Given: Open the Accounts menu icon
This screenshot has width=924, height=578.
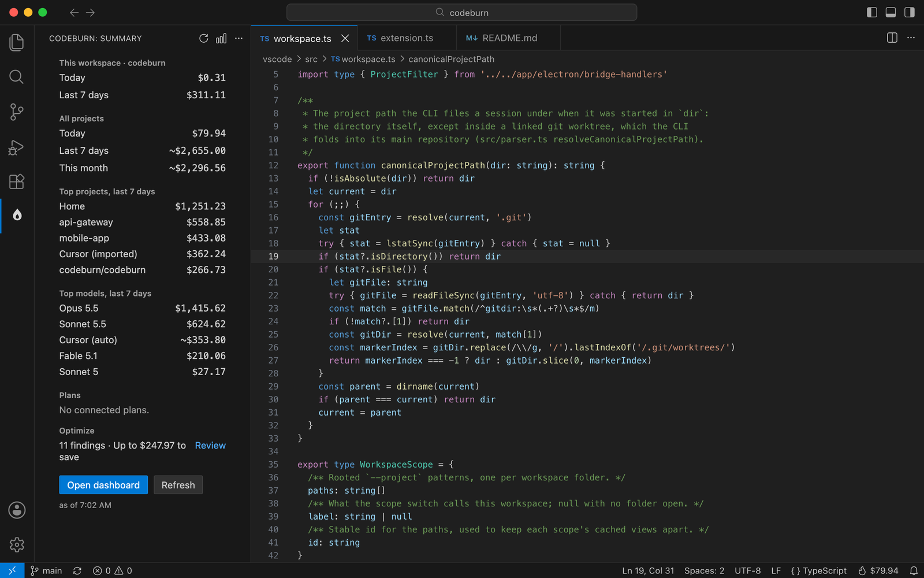Looking at the screenshot, I should pyautogui.click(x=17, y=510).
